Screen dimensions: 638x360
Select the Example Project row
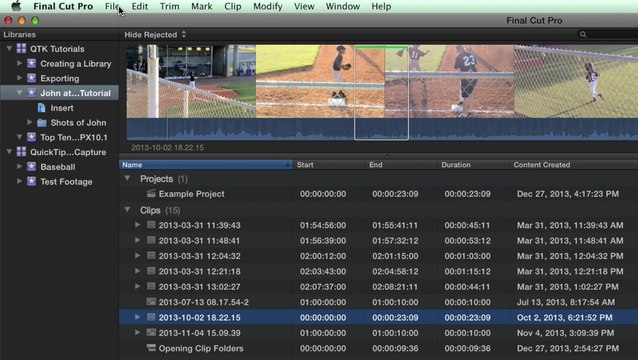[x=378, y=194]
